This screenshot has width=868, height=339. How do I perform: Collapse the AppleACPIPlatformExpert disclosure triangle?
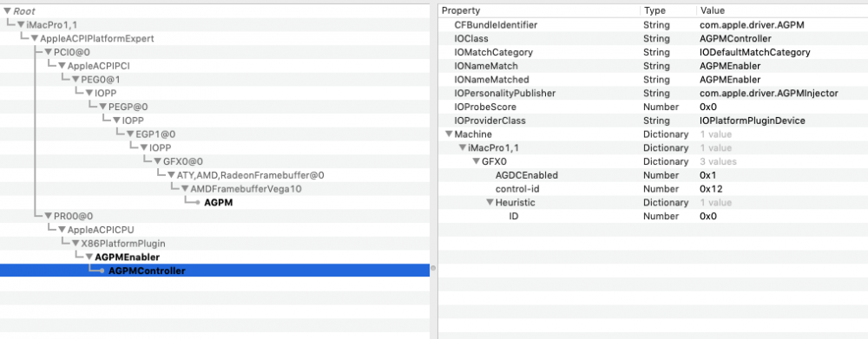[x=35, y=39]
